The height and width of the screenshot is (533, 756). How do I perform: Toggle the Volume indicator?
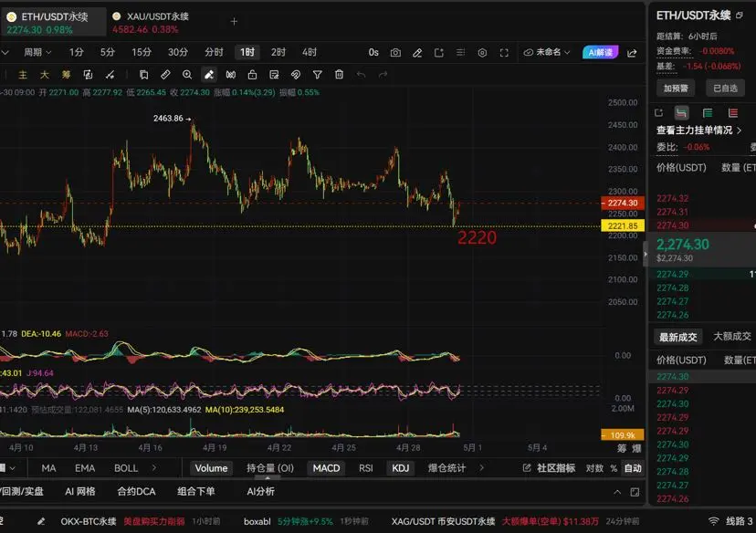[x=211, y=468]
